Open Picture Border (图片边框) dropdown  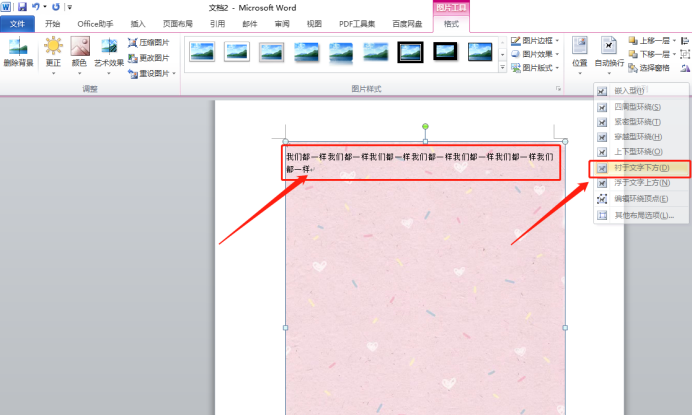tap(535, 41)
